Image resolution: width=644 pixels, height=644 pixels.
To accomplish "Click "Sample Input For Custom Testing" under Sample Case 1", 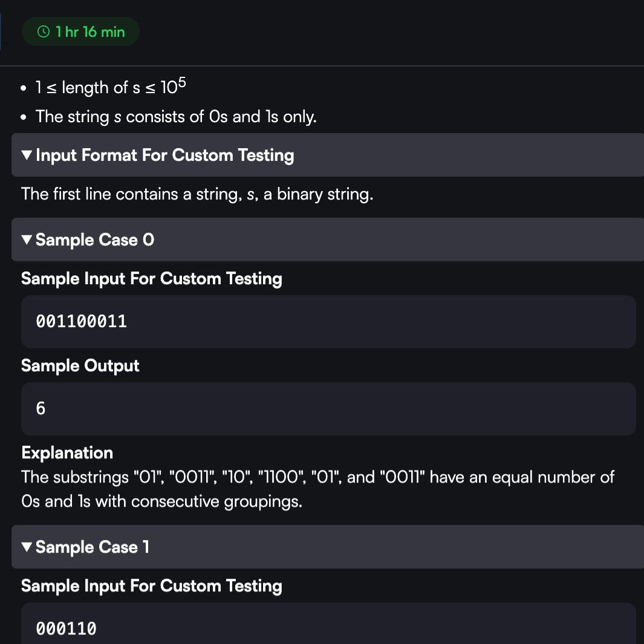I will tap(152, 586).
